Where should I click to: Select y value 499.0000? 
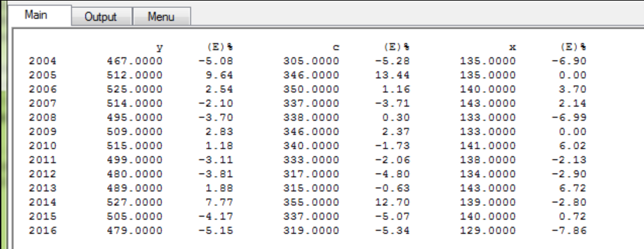(135, 160)
